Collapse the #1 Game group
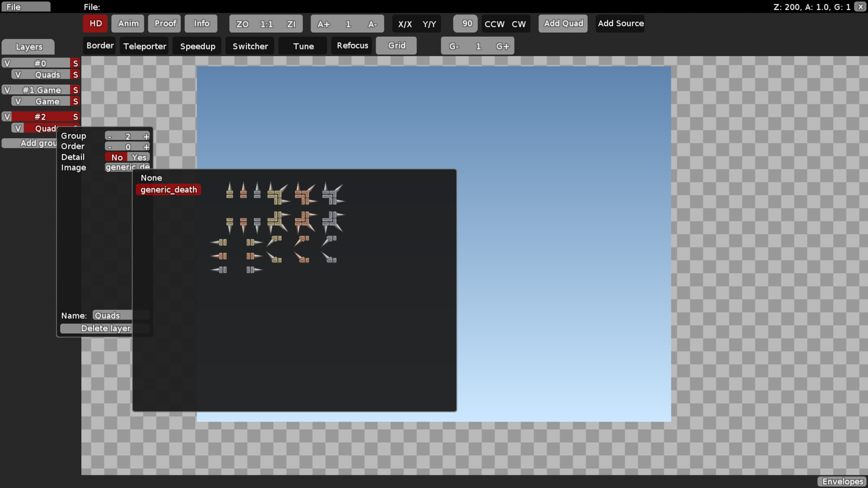This screenshot has height=488, width=868. click(7, 90)
